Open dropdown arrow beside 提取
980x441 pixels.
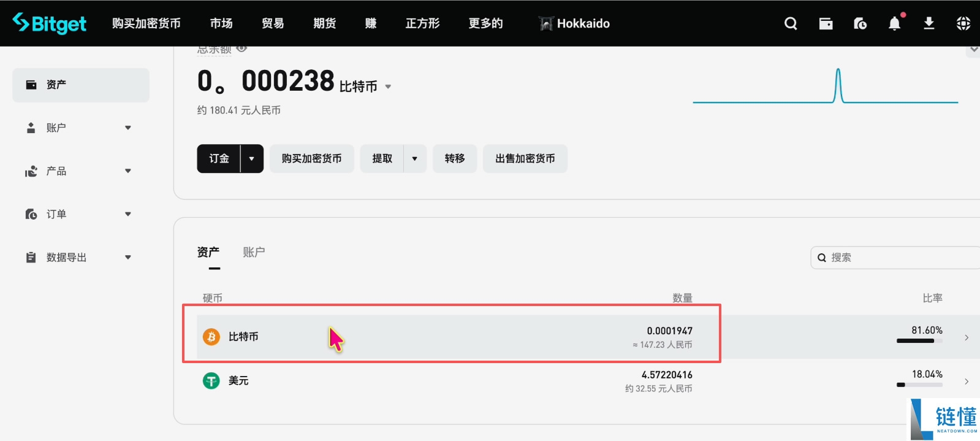pos(415,159)
